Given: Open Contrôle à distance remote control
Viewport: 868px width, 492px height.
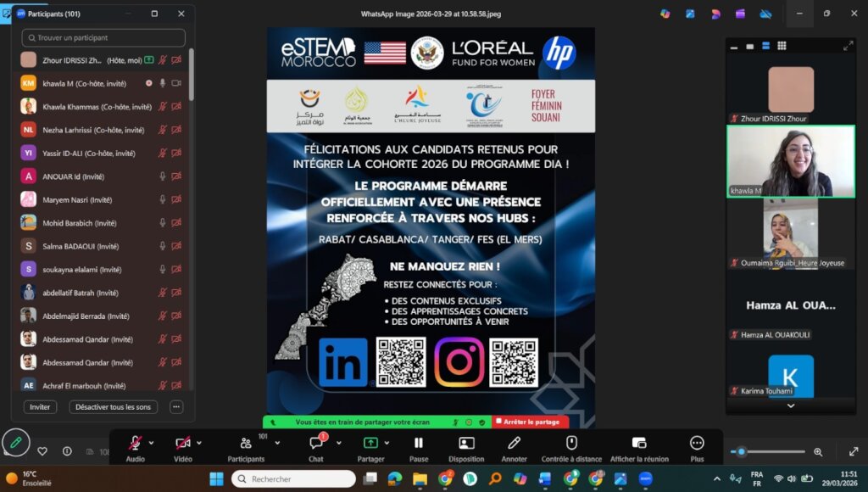Looking at the screenshot, I should (x=571, y=448).
